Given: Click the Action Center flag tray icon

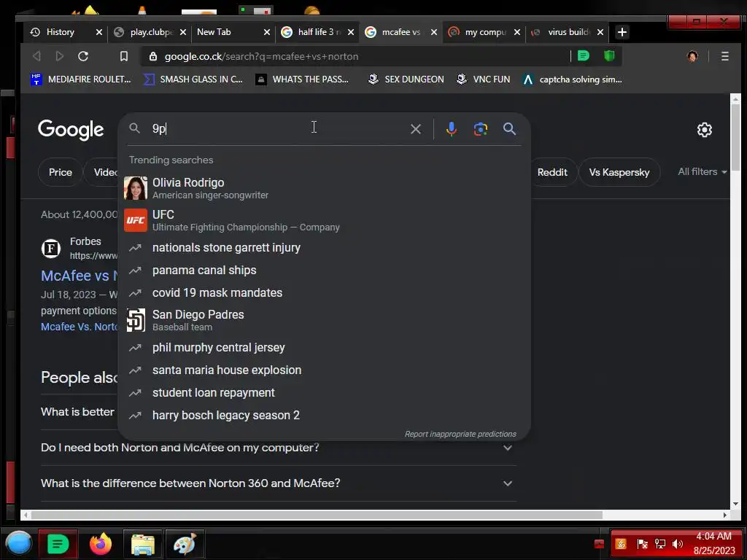Looking at the screenshot, I should pyautogui.click(x=642, y=544).
